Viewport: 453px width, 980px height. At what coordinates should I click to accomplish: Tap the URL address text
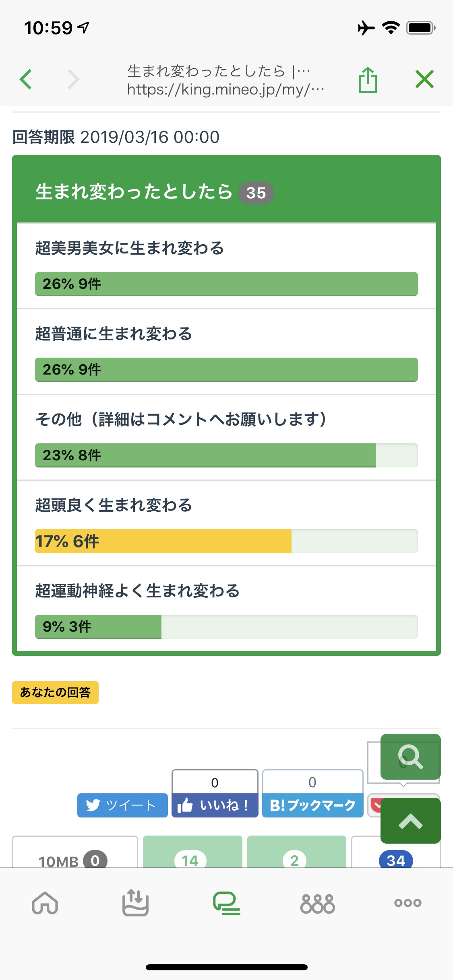point(225,89)
